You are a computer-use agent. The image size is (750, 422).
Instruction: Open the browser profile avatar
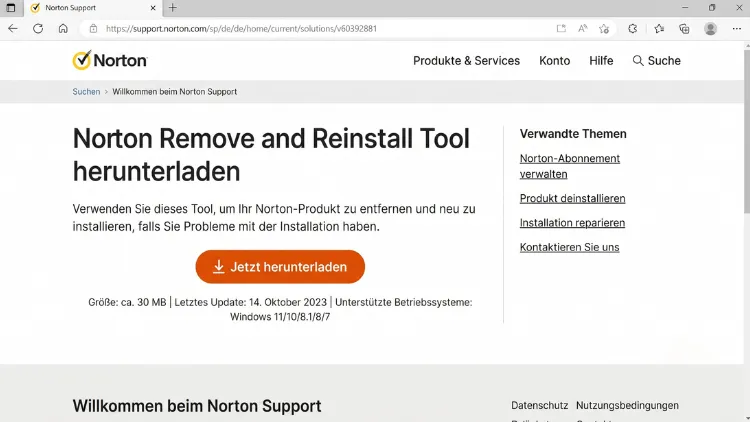pos(710,29)
